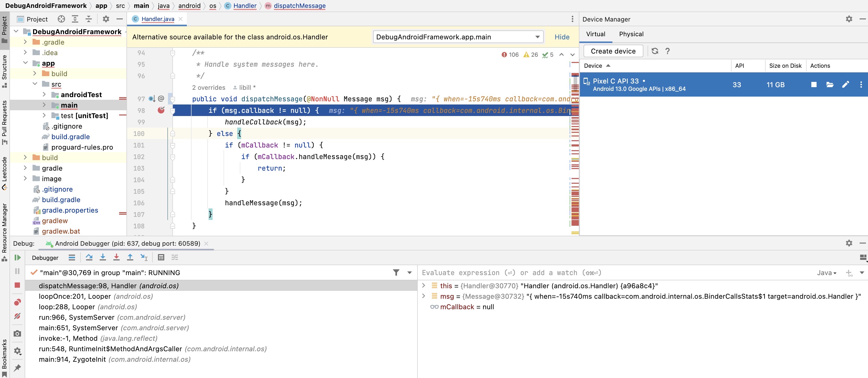Screen dimensions: 868x378
Task: Click Resume Program debug icon
Action: pyautogui.click(x=18, y=258)
